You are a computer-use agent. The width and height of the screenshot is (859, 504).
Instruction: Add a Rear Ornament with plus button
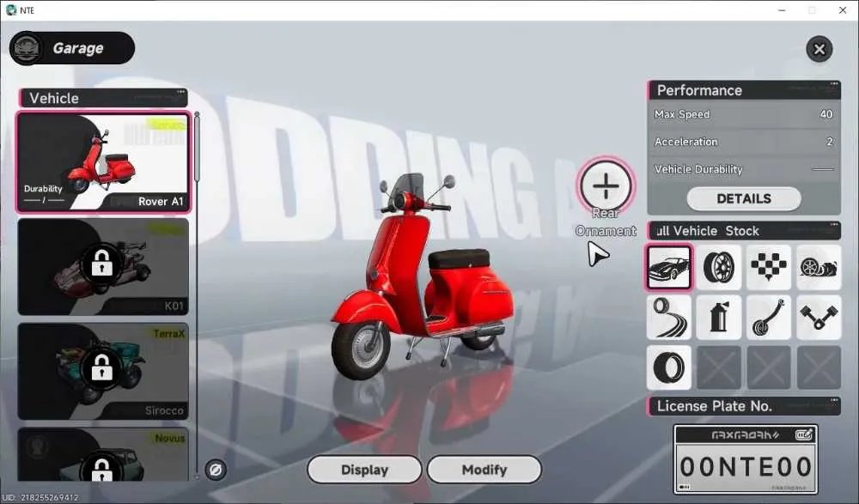click(x=606, y=185)
